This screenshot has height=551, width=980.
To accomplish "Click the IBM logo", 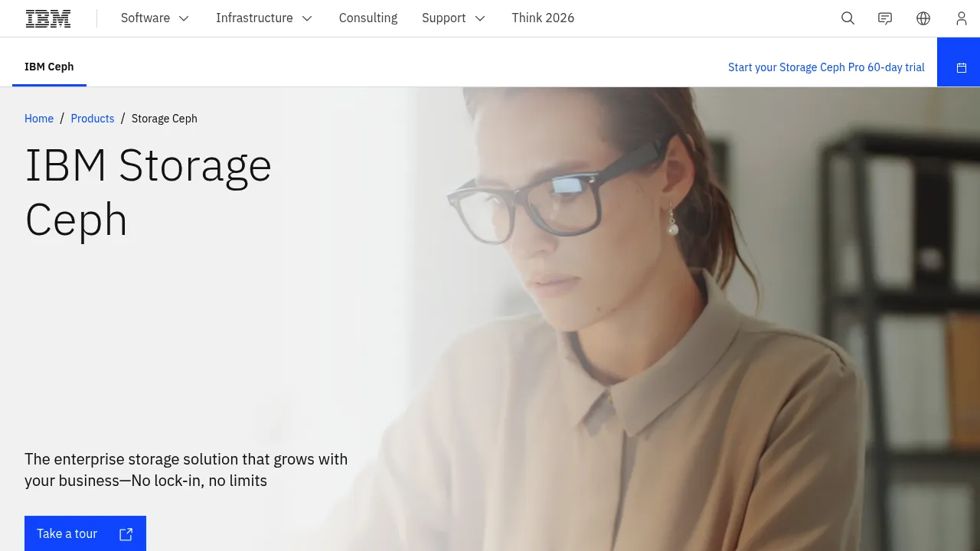I will coord(48,18).
